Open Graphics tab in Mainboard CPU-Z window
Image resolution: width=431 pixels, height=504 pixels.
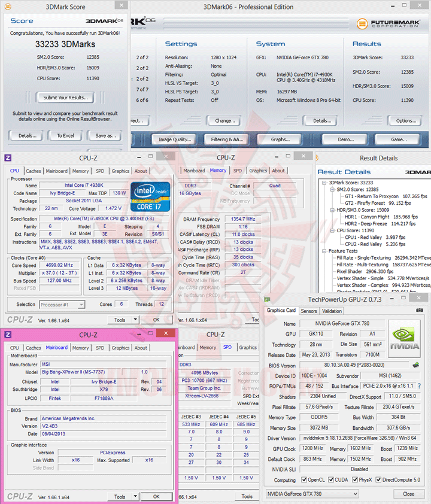(120, 348)
